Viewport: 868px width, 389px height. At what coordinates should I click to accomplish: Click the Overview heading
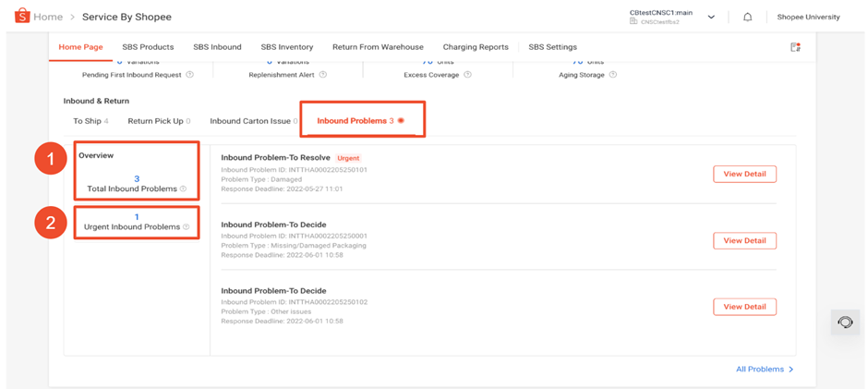[96, 156]
